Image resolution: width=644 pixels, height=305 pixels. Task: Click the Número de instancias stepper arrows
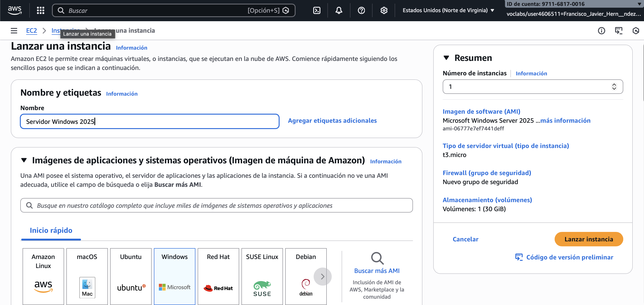click(614, 86)
